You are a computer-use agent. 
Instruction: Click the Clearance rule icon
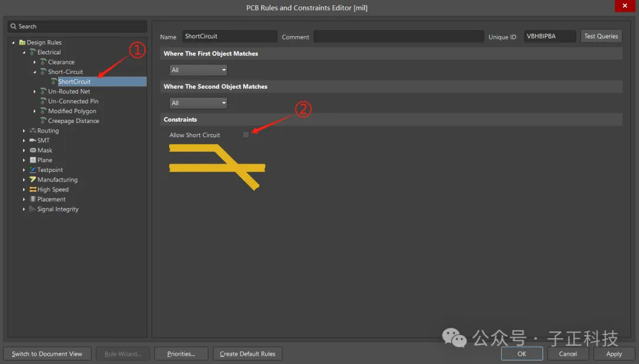point(43,62)
